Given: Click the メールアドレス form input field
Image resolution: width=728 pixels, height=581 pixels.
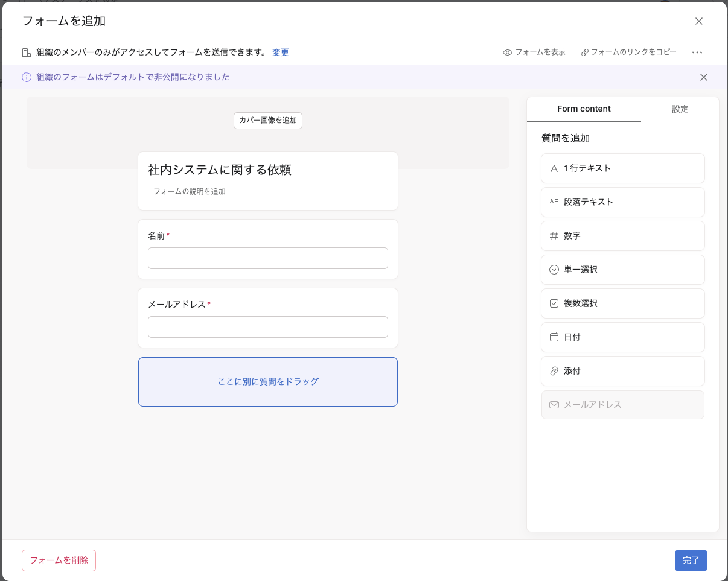Looking at the screenshot, I should tap(268, 327).
